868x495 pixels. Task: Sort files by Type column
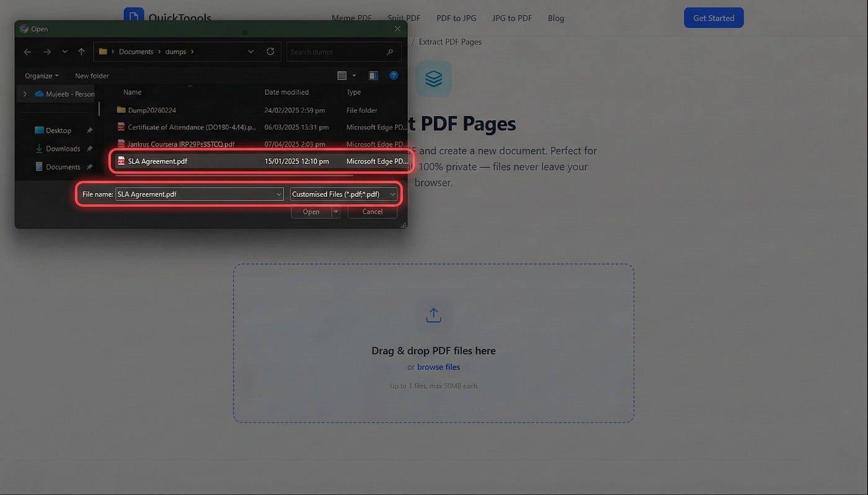click(353, 92)
